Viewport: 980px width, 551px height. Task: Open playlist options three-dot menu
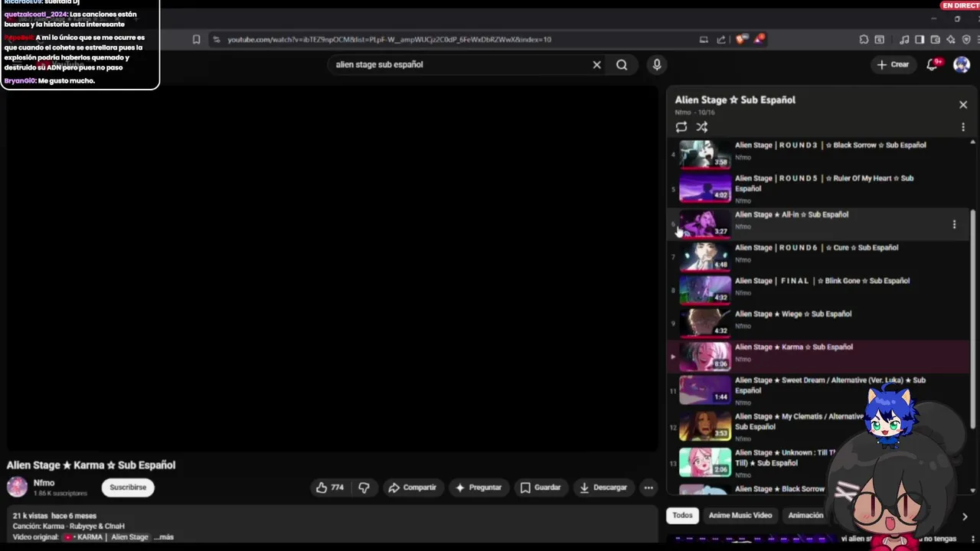963,127
